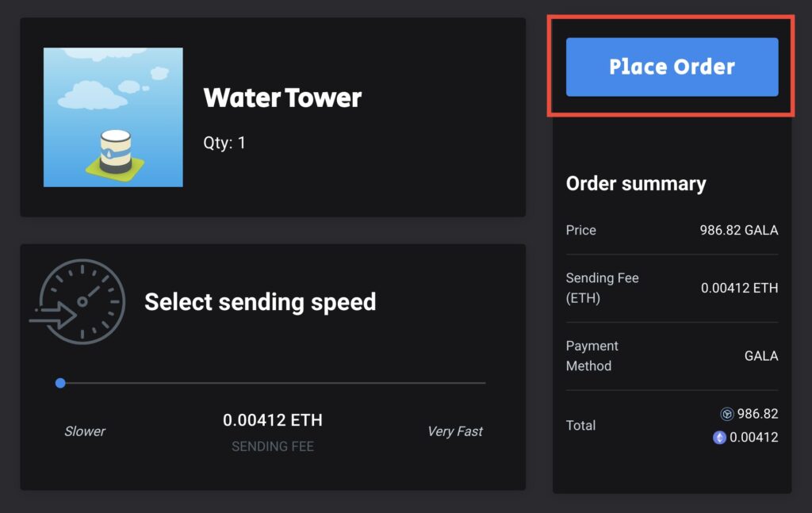
Task: Click the 0.00412 ETH amount under slider
Action: tap(273, 419)
